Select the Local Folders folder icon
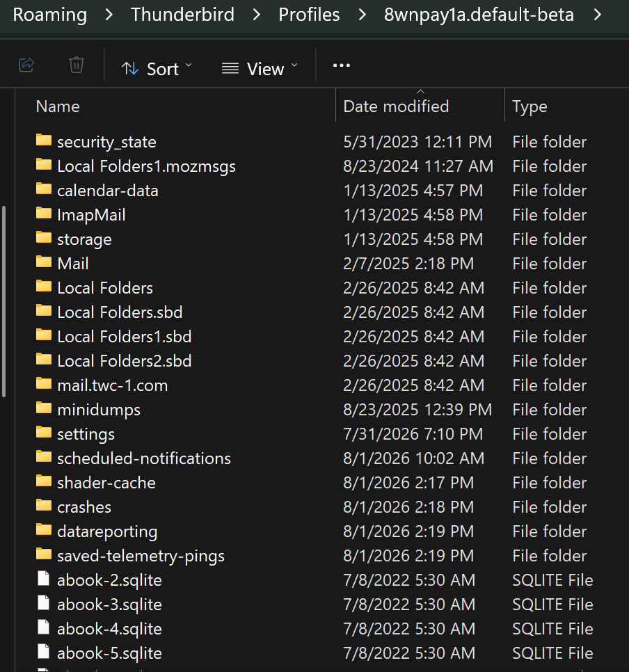 click(x=44, y=287)
